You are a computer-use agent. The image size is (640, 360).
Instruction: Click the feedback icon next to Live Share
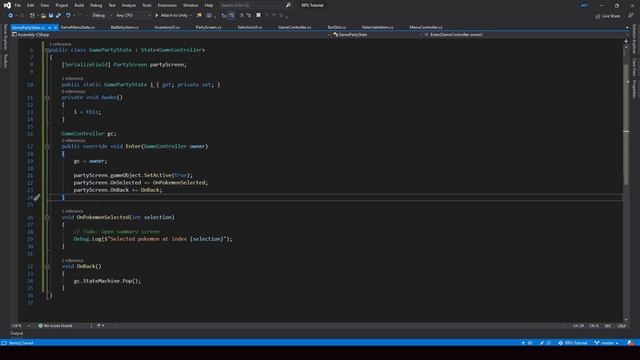point(631,16)
